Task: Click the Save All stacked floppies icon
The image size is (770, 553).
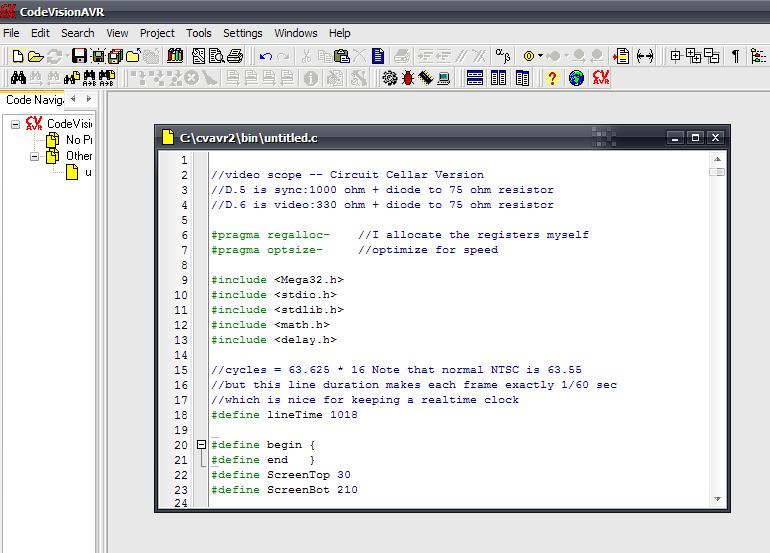Action: 116,56
